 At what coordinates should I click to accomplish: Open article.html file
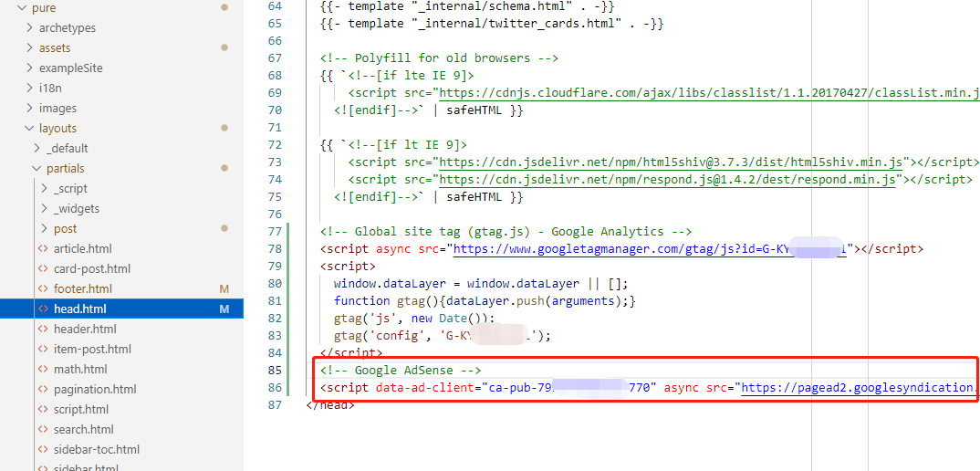pyautogui.click(x=82, y=249)
